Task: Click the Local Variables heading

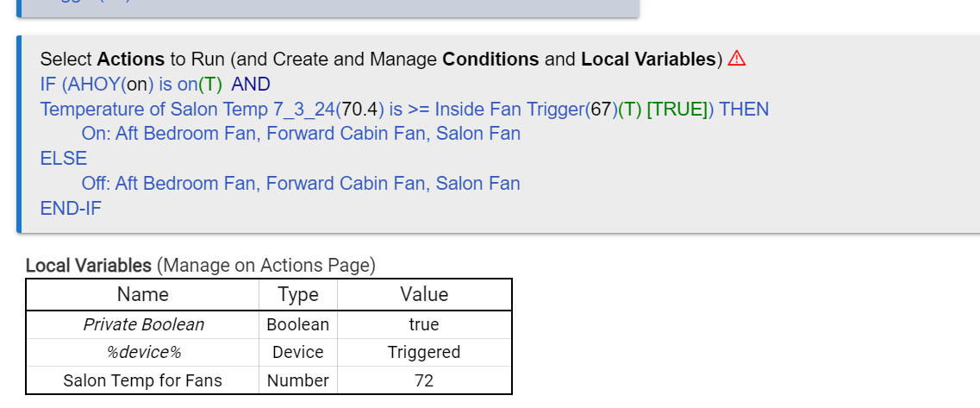Action: (x=88, y=266)
